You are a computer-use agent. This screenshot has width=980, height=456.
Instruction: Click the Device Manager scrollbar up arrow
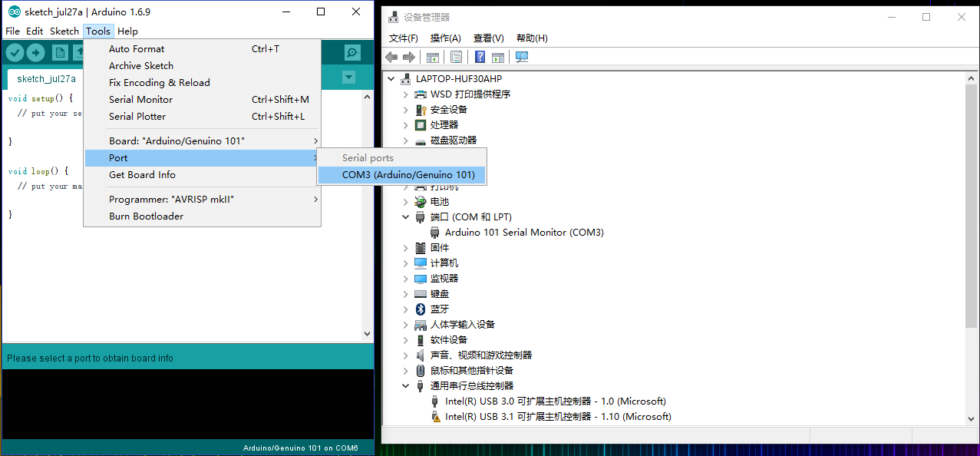click(972, 77)
